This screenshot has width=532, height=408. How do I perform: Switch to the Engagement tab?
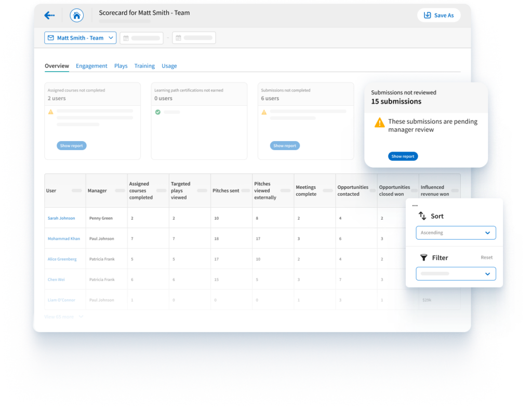pyautogui.click(x=91, y=66)
